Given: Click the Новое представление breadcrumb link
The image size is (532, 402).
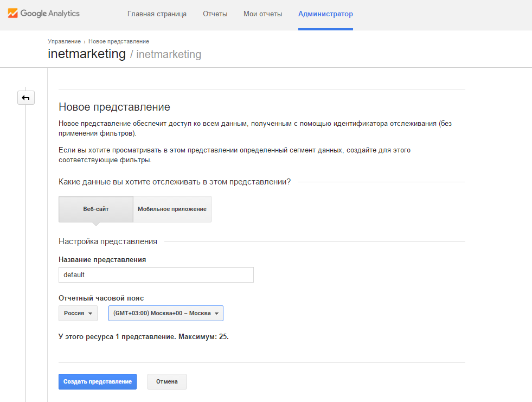Looking at the screenshot, I should (x=119, y=41).
